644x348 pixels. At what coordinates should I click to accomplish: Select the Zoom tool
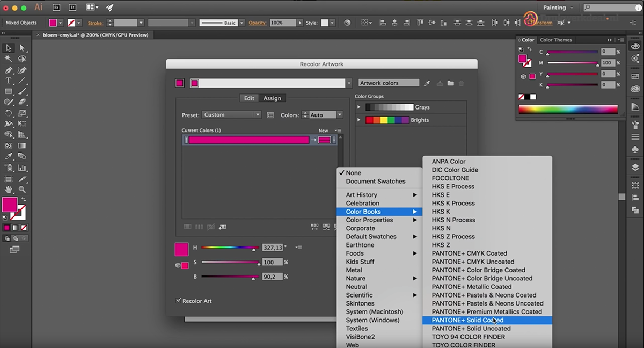[x=22, y=190]
